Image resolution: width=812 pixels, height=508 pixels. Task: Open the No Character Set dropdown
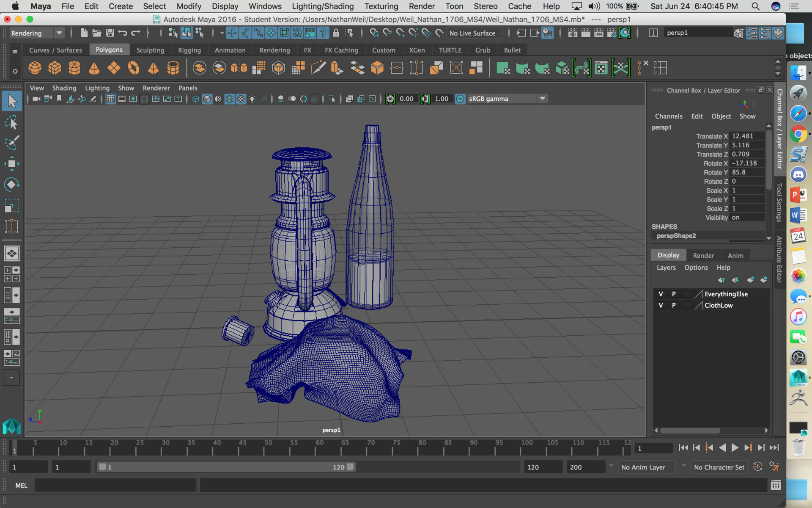719,467
